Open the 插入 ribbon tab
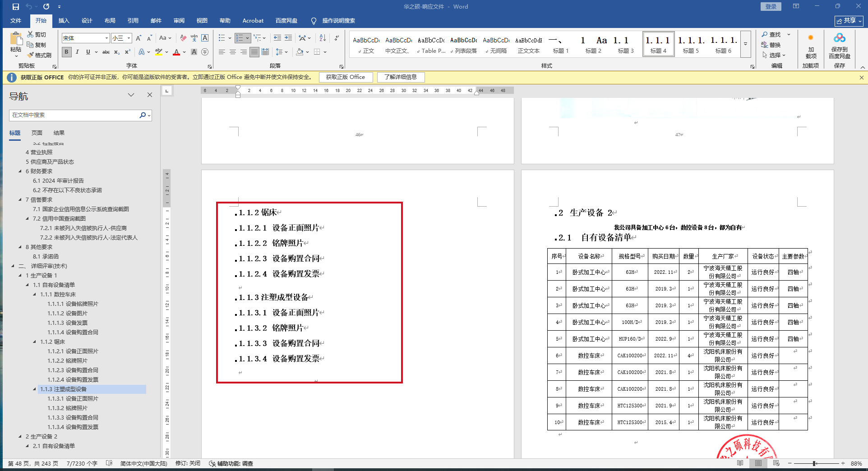Viewport: 868px width, 471px height. (64, 21)
